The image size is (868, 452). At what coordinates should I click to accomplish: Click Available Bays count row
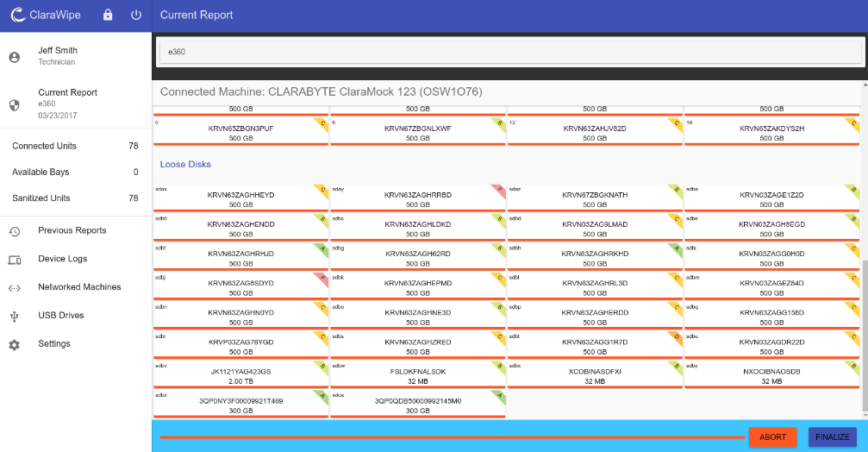(76, 172)
